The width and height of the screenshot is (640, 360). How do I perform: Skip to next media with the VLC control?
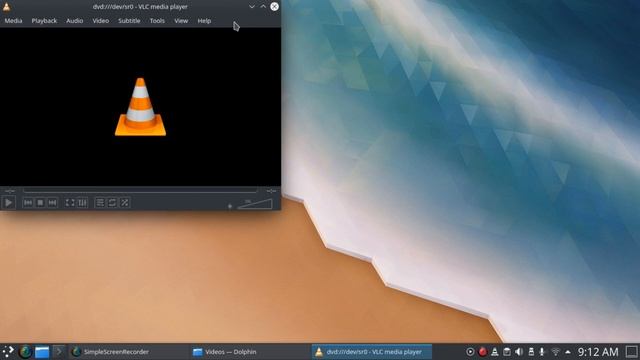click(52, 202)
